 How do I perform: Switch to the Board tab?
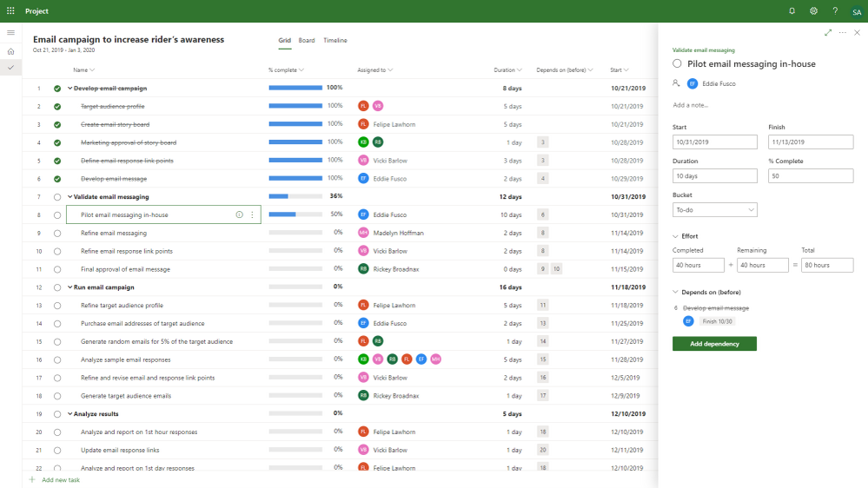[x=307, y=41]
